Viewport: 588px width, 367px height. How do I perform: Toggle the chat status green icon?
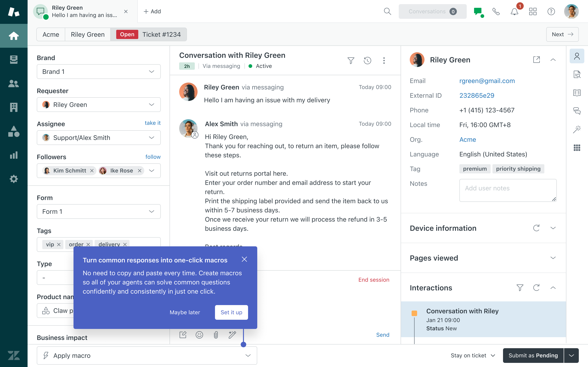point(478,11)
